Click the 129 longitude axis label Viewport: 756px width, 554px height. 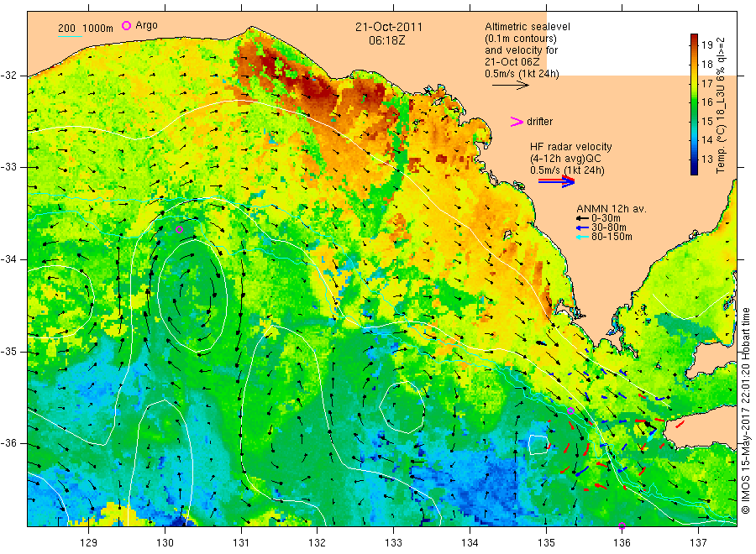(89, 543)
